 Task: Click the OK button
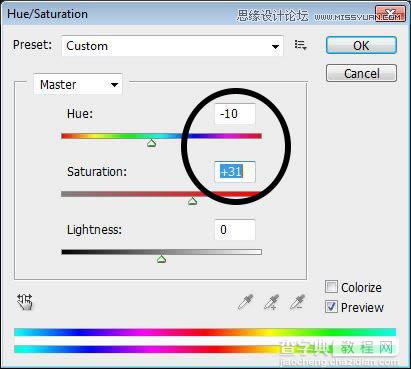[x=361, y=45]
